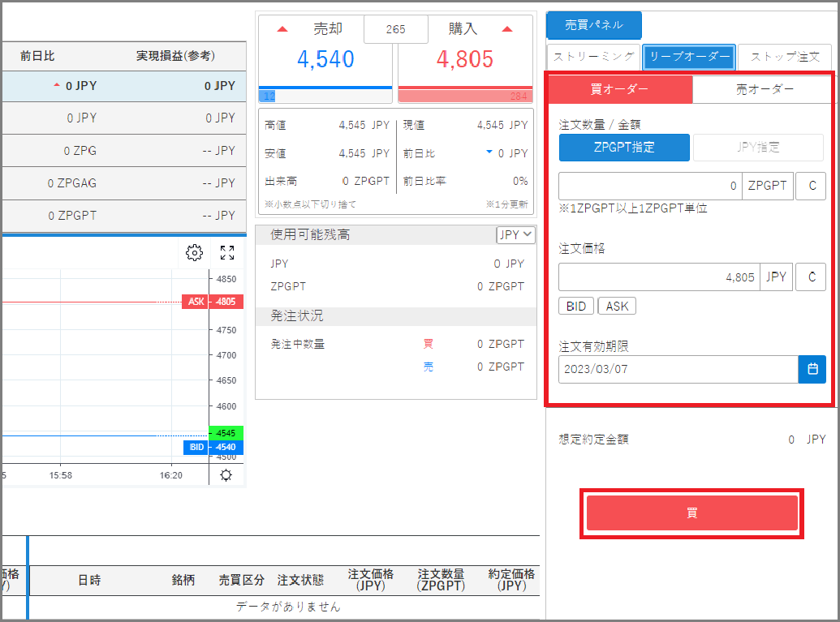Click the 購入 up arrow icon
840x622 pixels.
coord(507,29)
